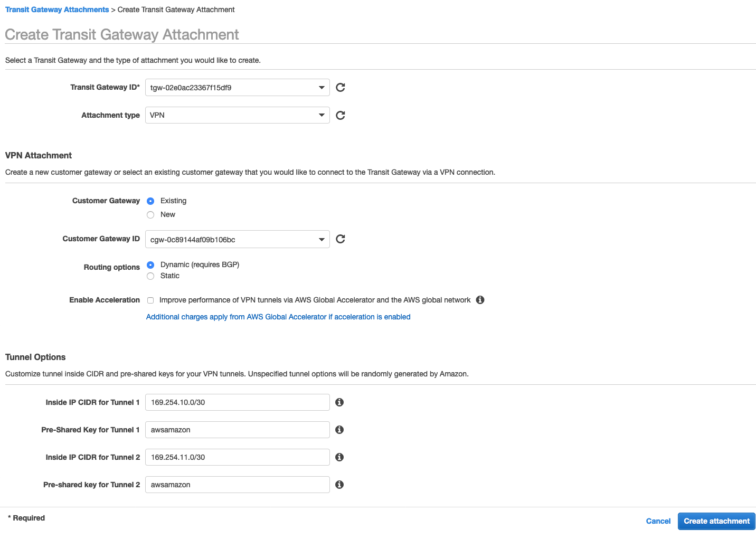Select Existing customer gateway radio button
756x539 pixels.
(x=150, y=201)
